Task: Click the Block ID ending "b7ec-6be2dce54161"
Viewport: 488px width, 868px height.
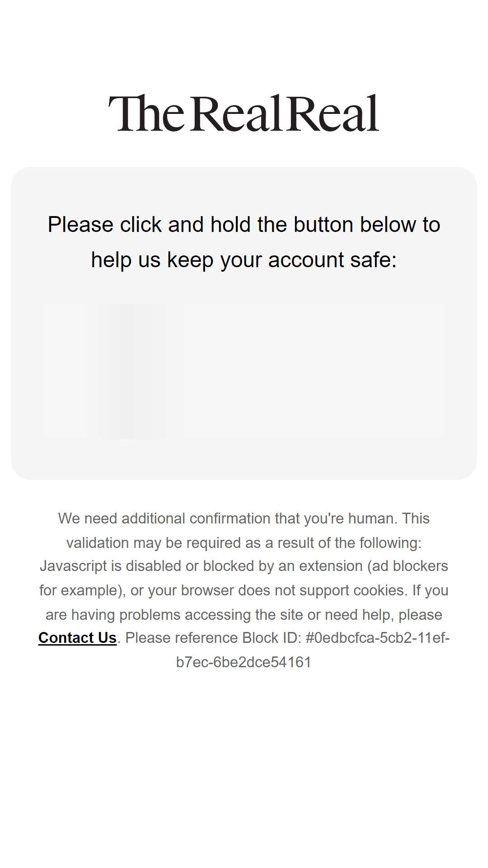Action: tap(244, 662)
